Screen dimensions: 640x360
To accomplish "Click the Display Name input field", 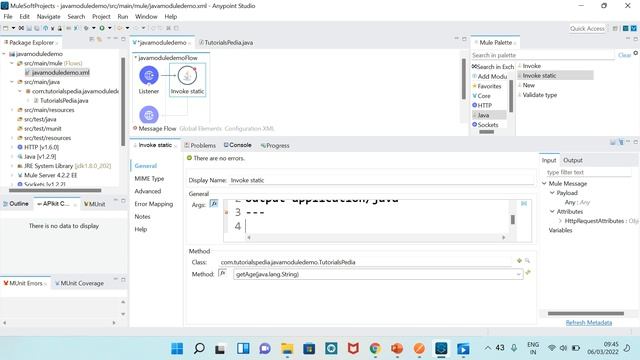I will click(382, 180).
